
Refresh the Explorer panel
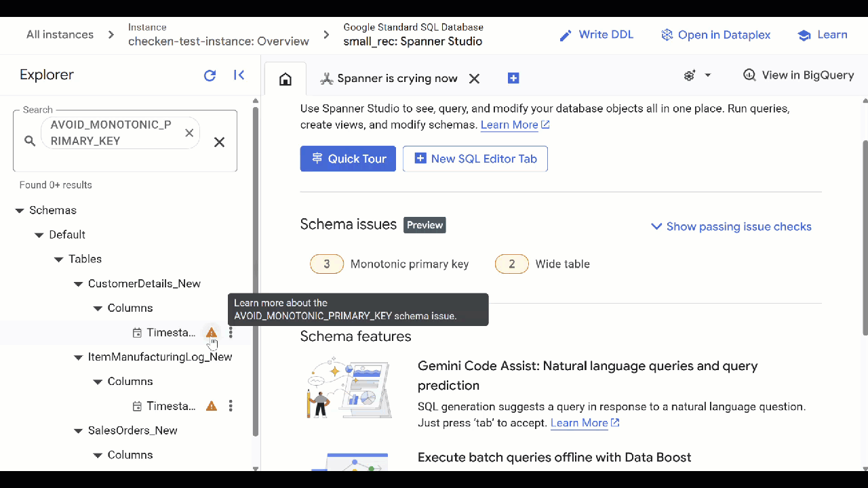210,75
